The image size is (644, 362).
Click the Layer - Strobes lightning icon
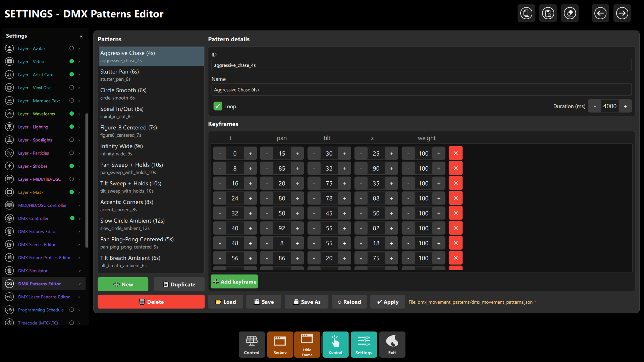(x=9, y=166)
